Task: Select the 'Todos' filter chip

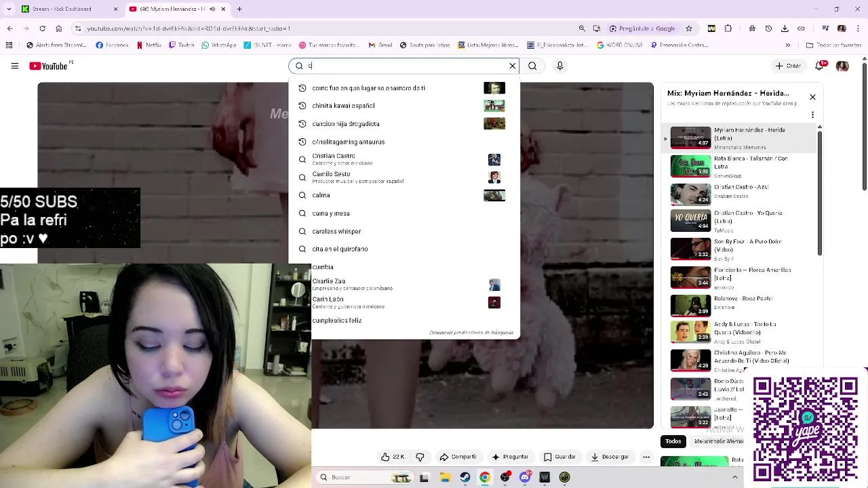Action: click(x=673, y=441)
